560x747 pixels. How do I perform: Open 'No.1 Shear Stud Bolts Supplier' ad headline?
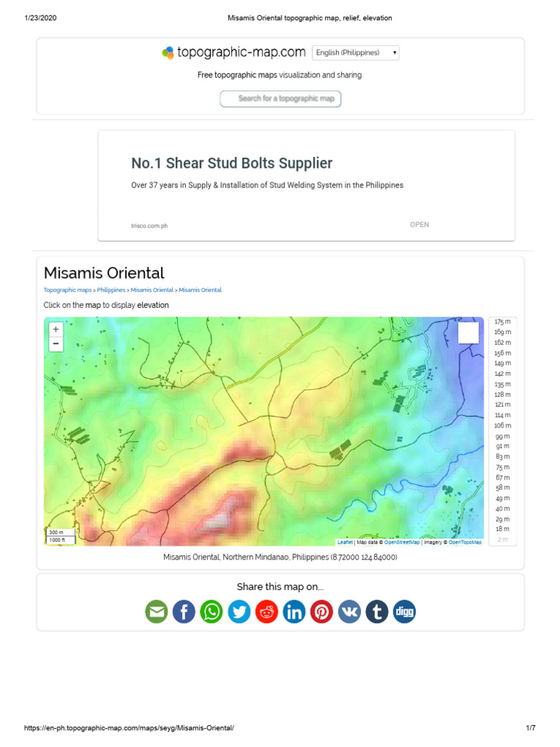[x=232, y=163]
